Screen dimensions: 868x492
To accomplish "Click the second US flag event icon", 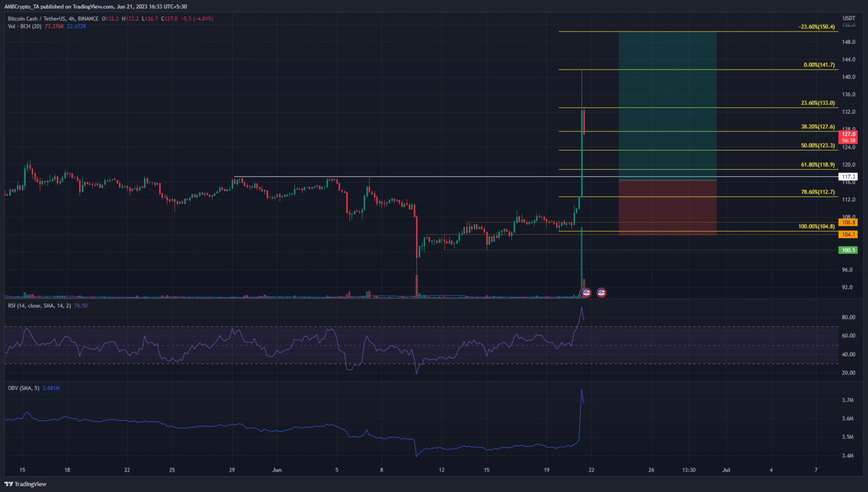I will click(x=601, y=292).
